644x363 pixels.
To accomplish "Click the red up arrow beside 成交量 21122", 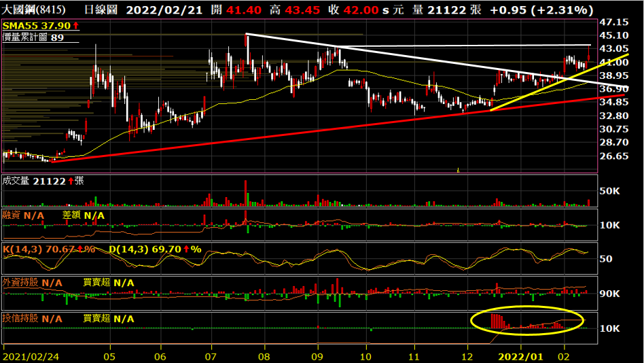I will tap(71, 181).
